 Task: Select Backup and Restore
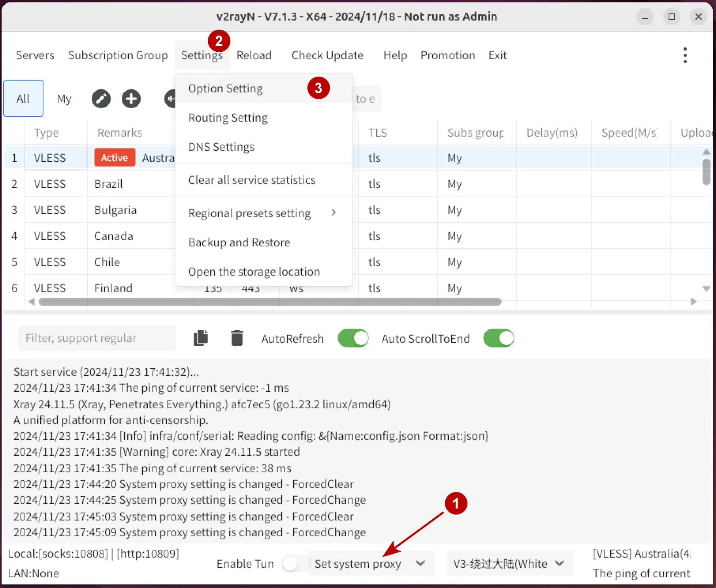(263, 242)
